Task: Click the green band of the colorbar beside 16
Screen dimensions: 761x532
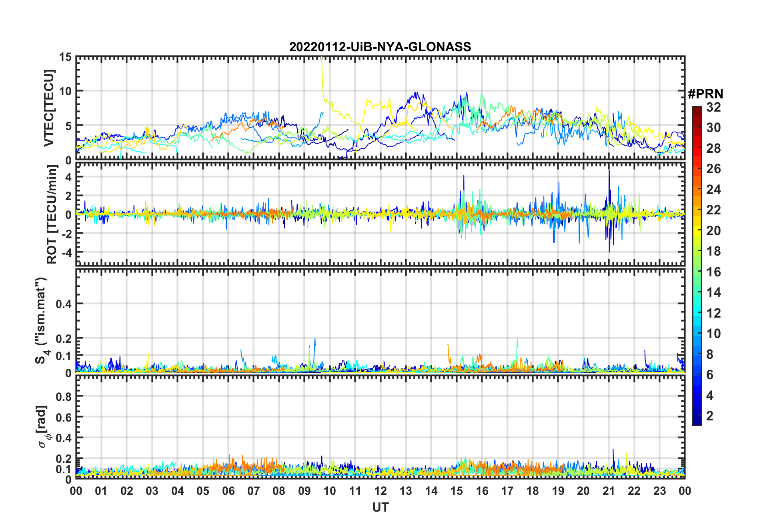Action: (697, 272)
